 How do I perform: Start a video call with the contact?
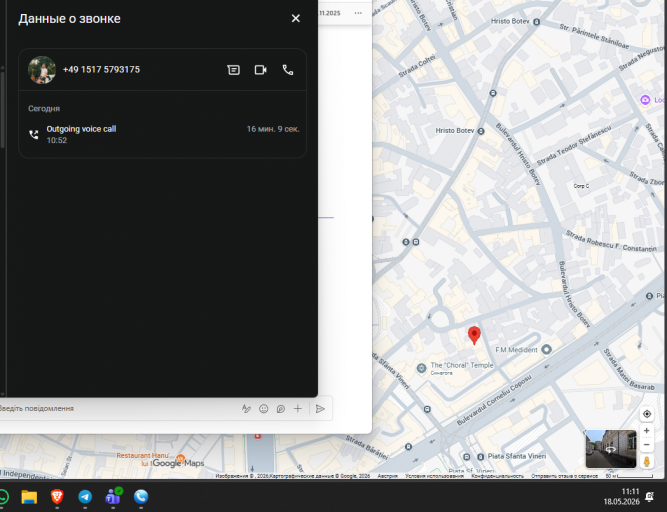(260, 70)
